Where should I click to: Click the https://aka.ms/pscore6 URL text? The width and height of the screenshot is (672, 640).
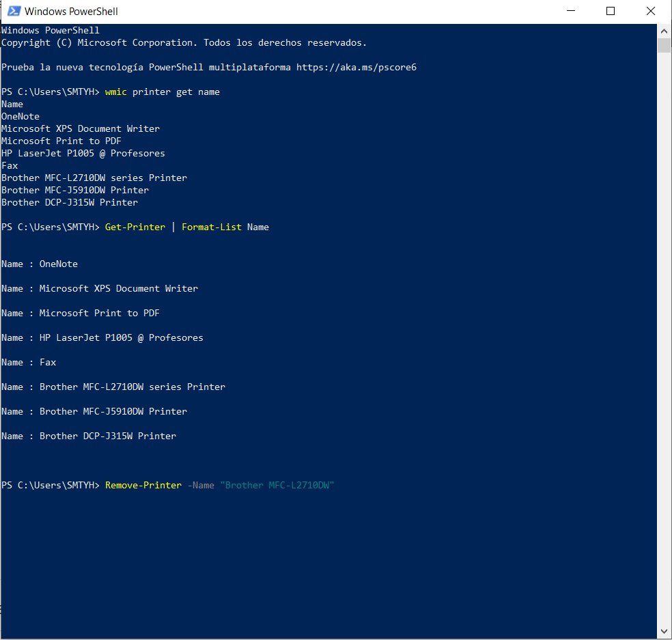(356, 68)
